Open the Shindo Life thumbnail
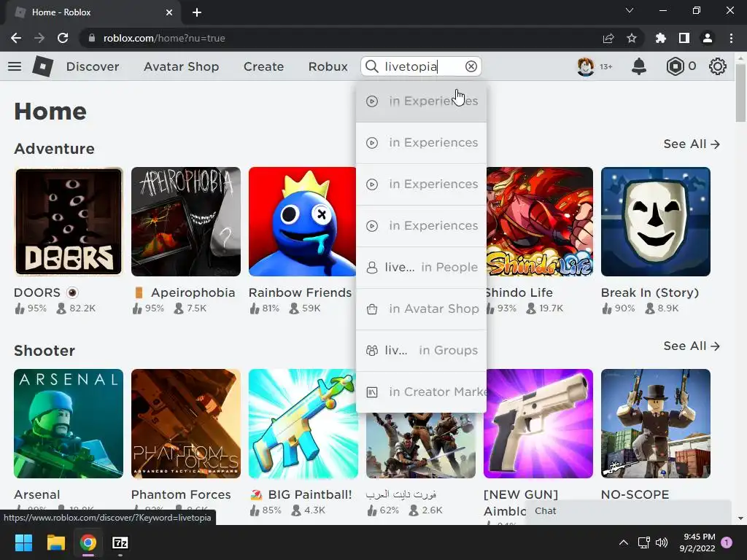The height and width of the screenshot is (560, 747). coord(540,222)
